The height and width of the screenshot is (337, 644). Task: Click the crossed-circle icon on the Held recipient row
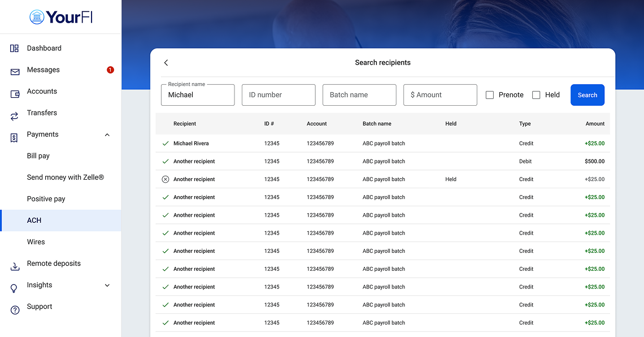click(165, 179)
